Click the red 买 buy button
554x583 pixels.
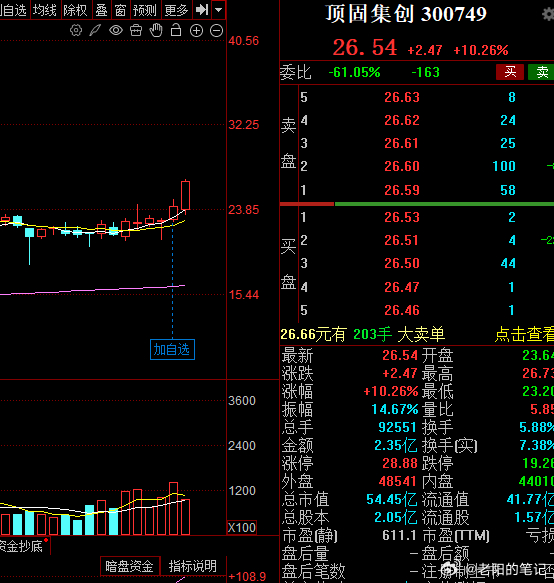click(x=510, y=72)
